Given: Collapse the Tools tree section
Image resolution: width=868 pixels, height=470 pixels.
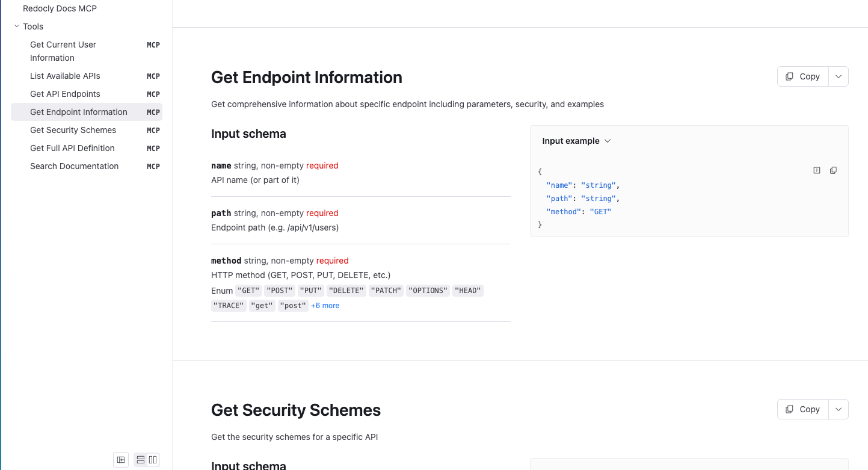Looking at the screenshot, I should pyautogui.click(x=17, y=26).
